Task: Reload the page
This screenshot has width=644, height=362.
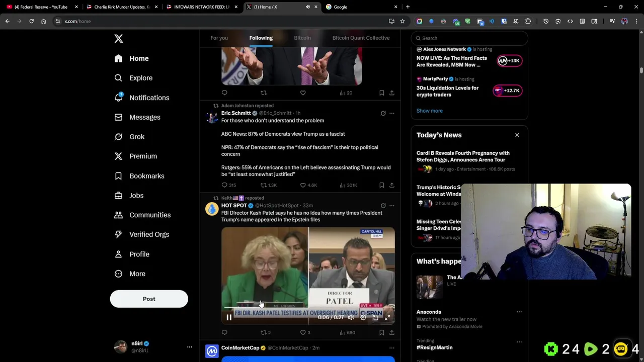Action: [31, 21]
